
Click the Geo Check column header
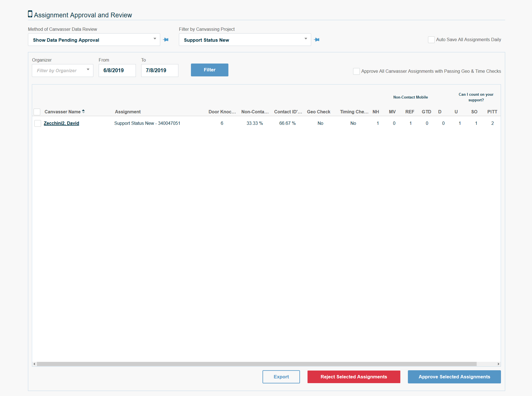(x=318, y=112)
